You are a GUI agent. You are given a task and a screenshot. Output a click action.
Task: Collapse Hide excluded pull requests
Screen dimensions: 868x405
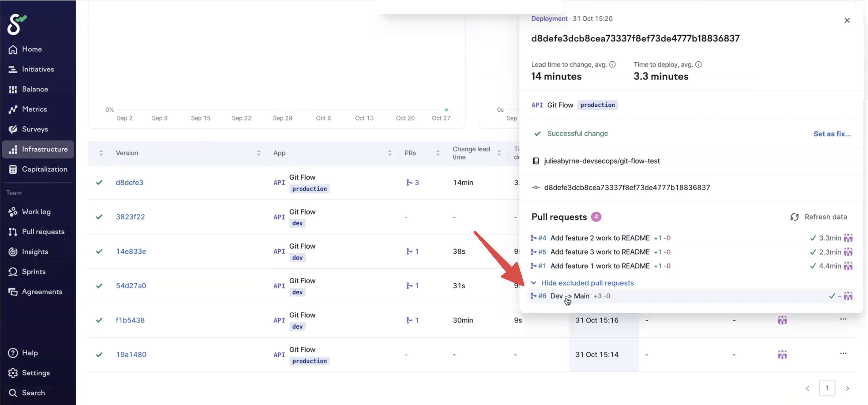click(x=587, y=283)
